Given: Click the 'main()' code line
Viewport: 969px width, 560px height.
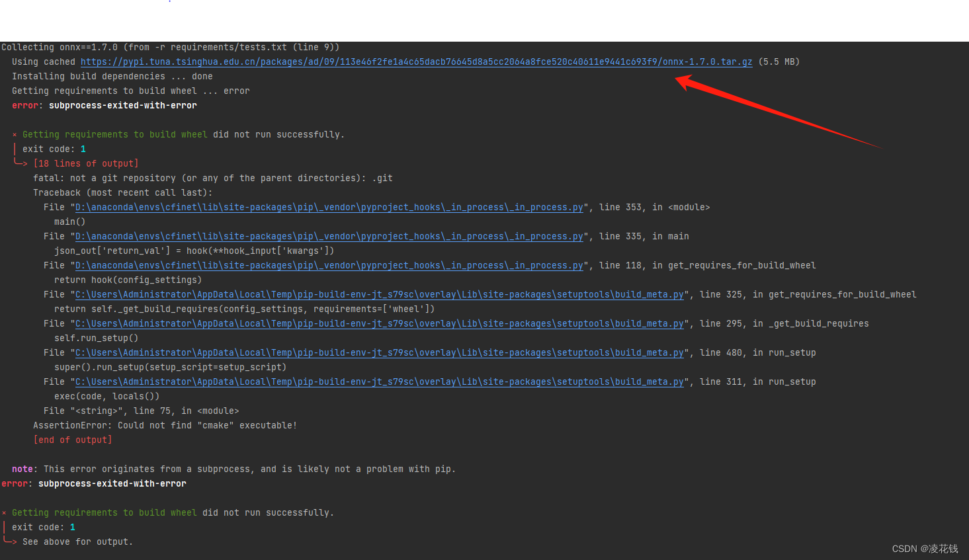Looking at the screenshot, I should pyautogui.click(x=70, y=221).
